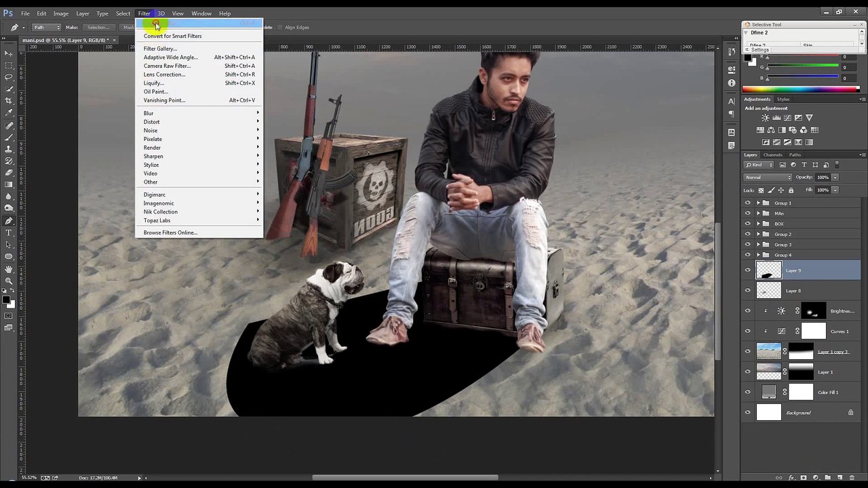Screen dimensions: 868x488
Task: Click the lock transparent pixels icon
Action: point(761,190)
